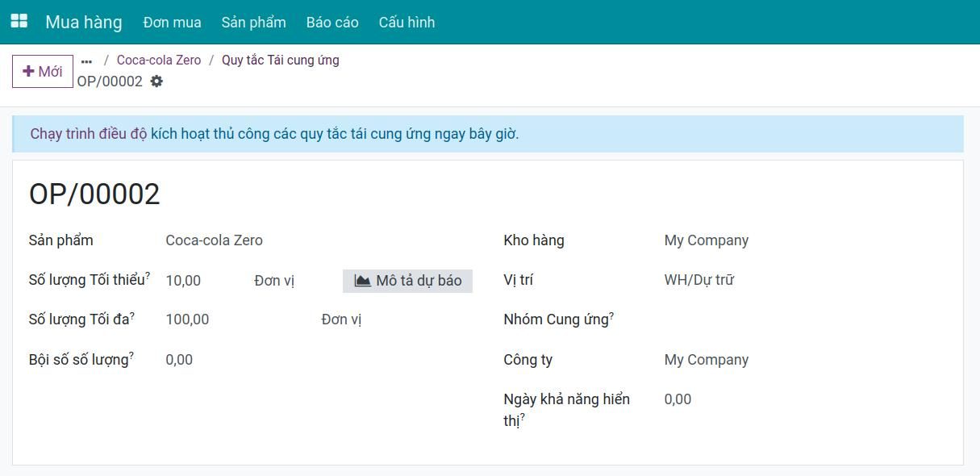Open the Báo cáo menu

(332, 22)
